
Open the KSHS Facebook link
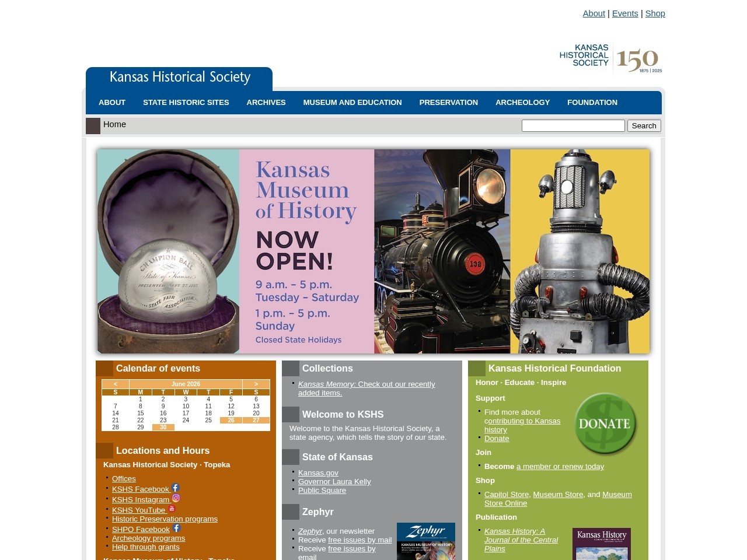click(x=141, y=489)
